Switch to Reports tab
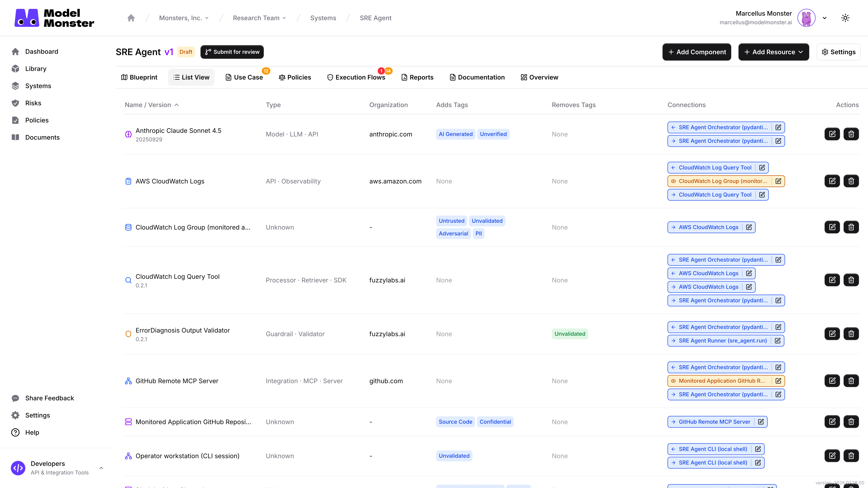This screenshot has height=488, width=868. (417, 77)
